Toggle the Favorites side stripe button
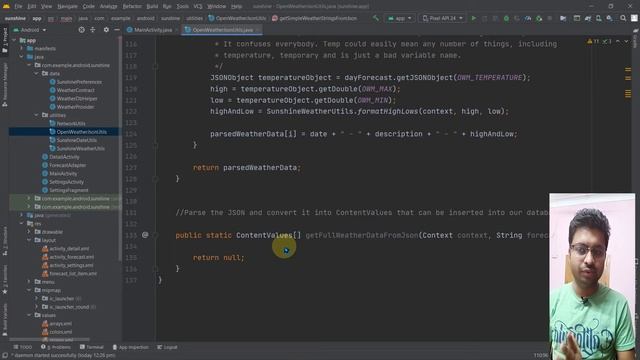 click(x=5, y=280)
